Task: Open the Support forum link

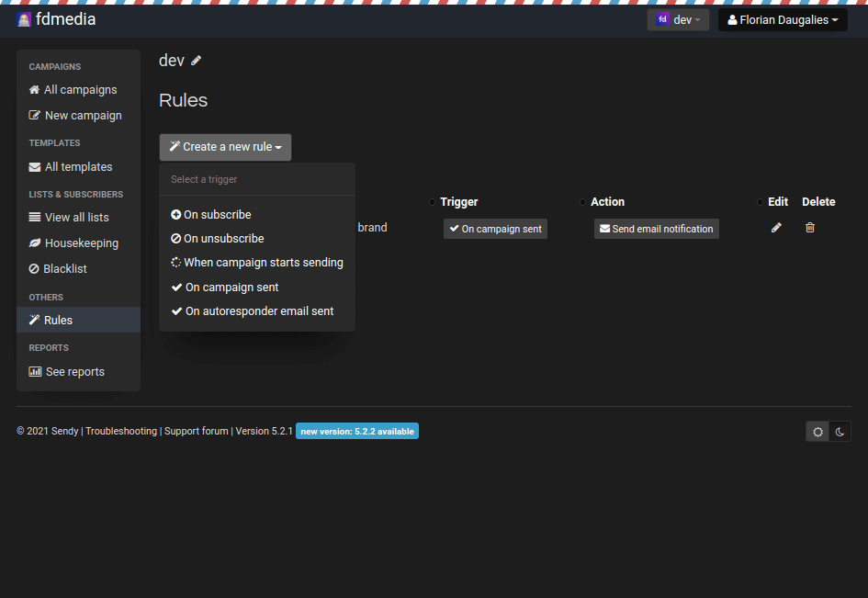Action: tap(196, 431)
